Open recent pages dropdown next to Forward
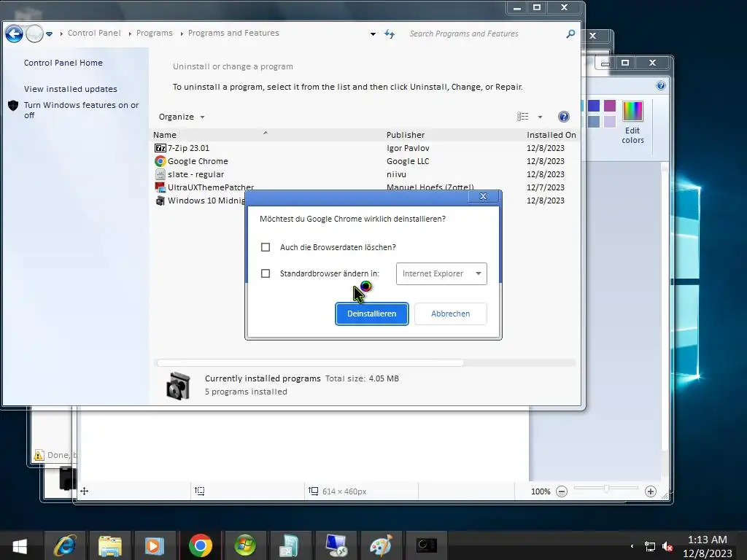 click(x=49, y=34)
